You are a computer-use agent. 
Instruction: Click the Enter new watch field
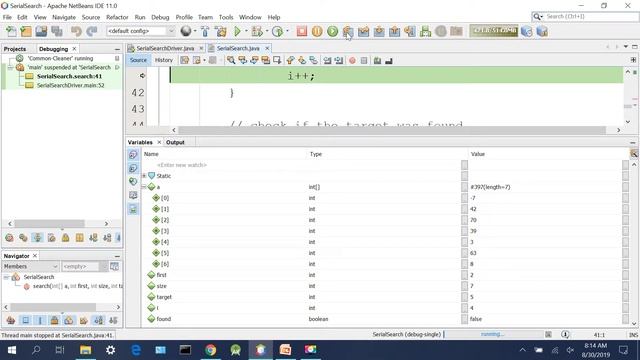click(x=182, y=165)
